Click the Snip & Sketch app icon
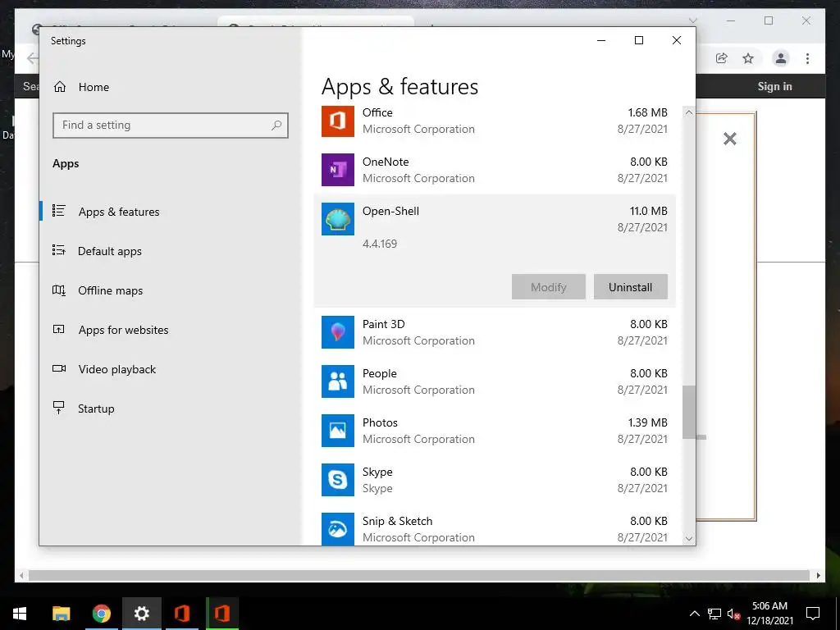 [337, 529]
